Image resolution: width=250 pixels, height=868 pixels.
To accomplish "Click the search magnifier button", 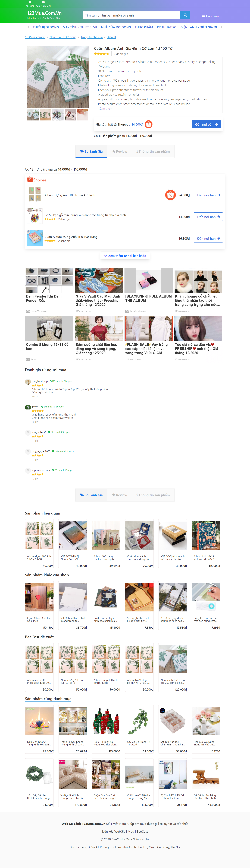I will click(185, 15).
